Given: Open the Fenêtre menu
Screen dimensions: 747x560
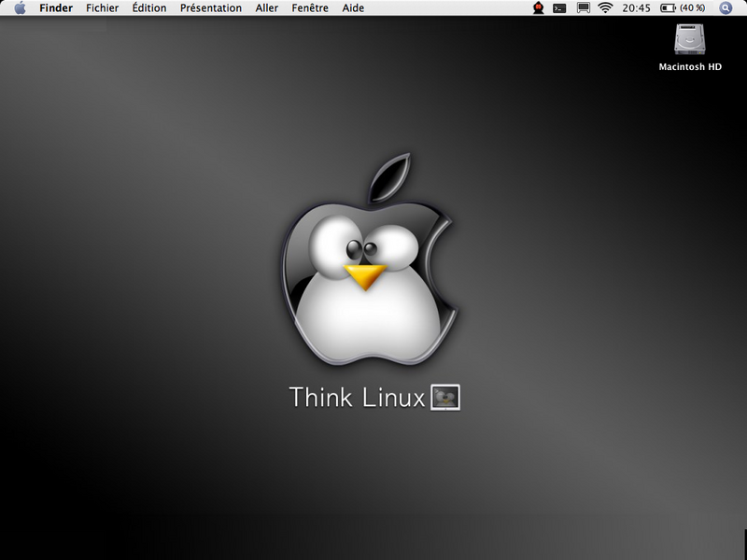Looking at the screenshot, I should tap(310, 8).
